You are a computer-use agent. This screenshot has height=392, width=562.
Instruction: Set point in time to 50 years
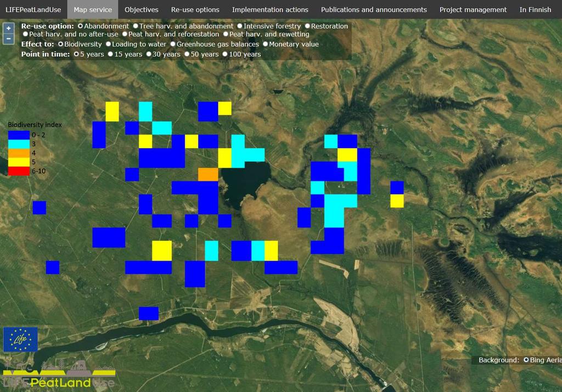187,54
